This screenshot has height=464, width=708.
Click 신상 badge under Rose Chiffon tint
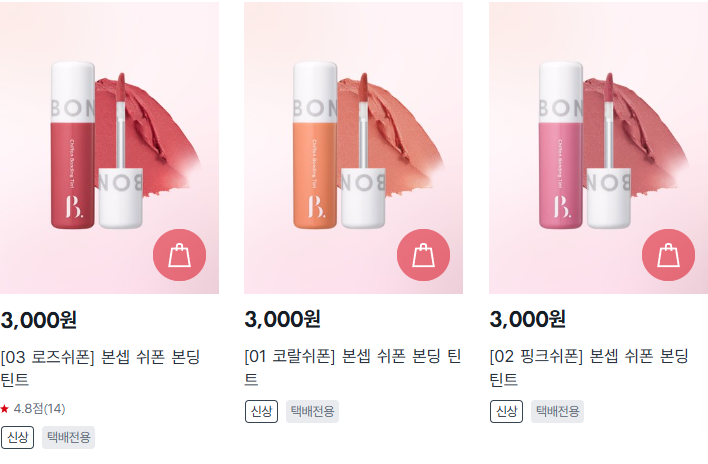[x=17, y=437]
